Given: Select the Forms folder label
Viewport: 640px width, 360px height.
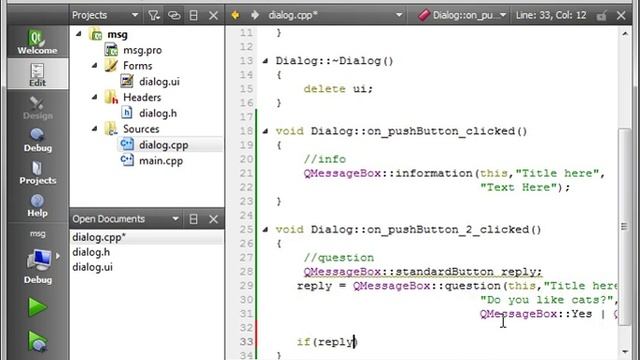Looking at the screenshot, I should tap(138, 66).
